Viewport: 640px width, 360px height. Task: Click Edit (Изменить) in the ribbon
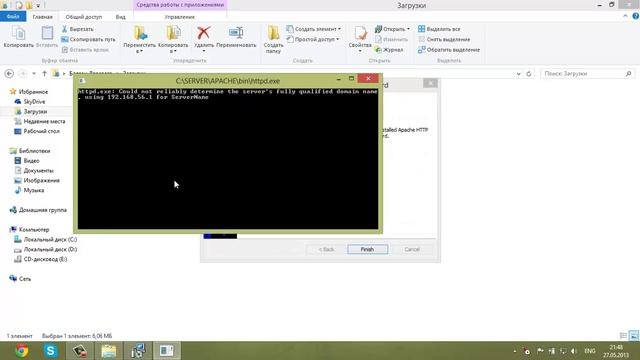click(391, 39)
